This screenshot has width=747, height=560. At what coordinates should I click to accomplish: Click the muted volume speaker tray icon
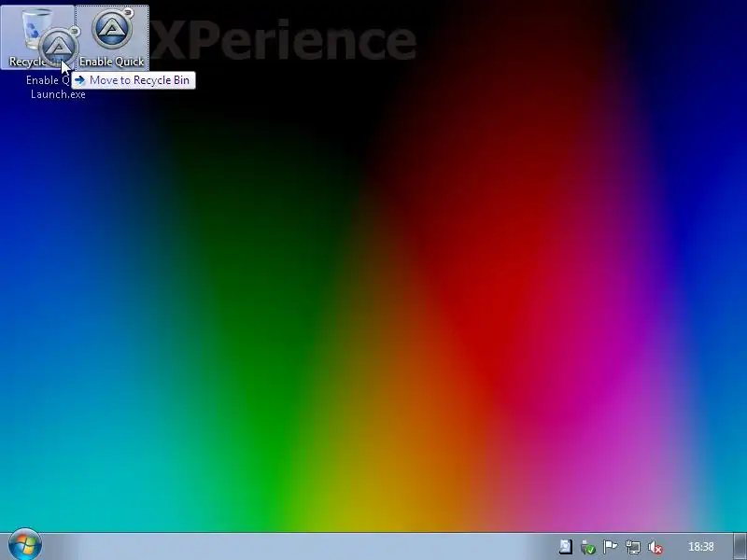(655, 547)
